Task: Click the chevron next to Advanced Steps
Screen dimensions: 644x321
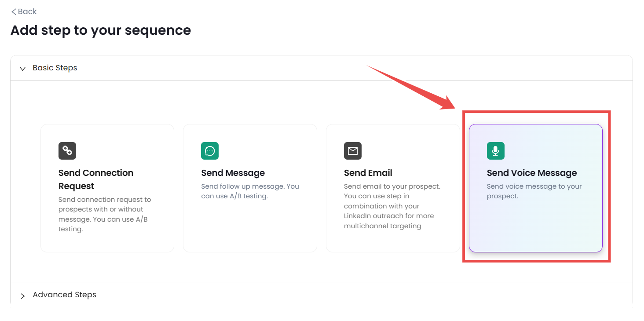Action: [23, 295]
